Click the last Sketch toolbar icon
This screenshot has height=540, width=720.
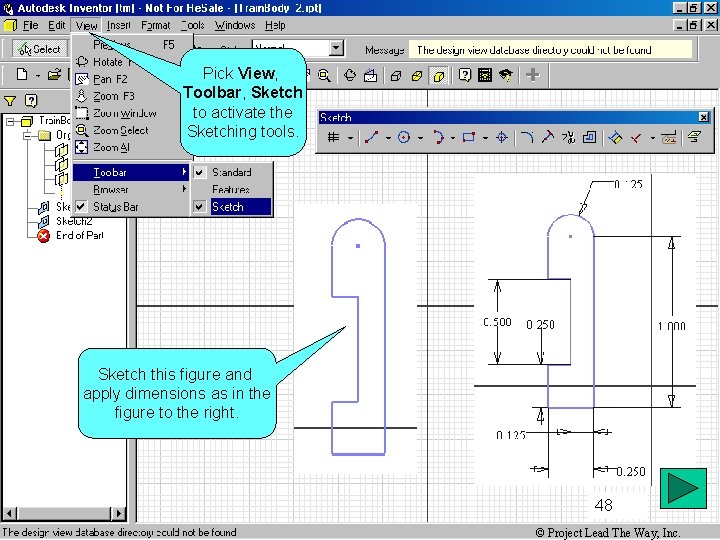(694, 137)
